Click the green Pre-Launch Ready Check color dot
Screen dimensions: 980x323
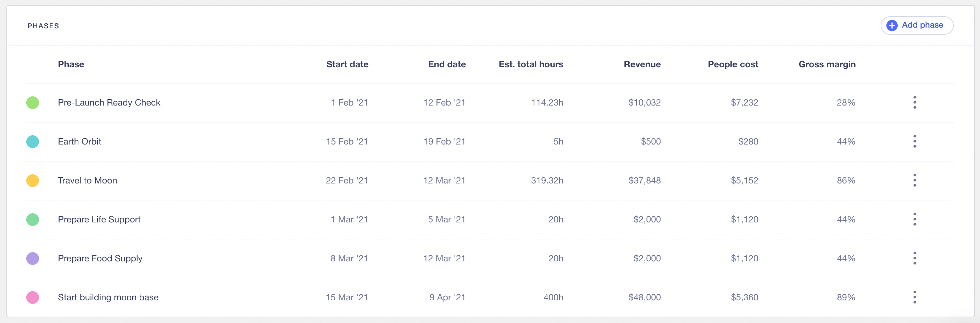[x=33, y=103]
